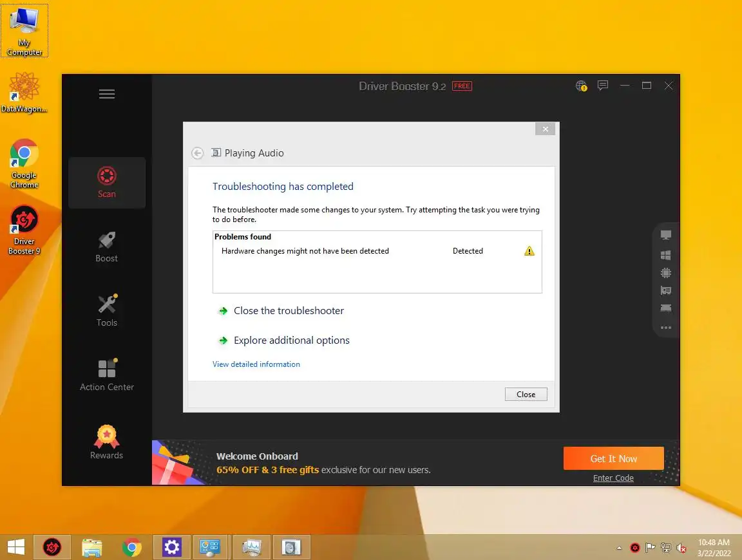Choose Close the troubleshooter option

coord(289,311)
